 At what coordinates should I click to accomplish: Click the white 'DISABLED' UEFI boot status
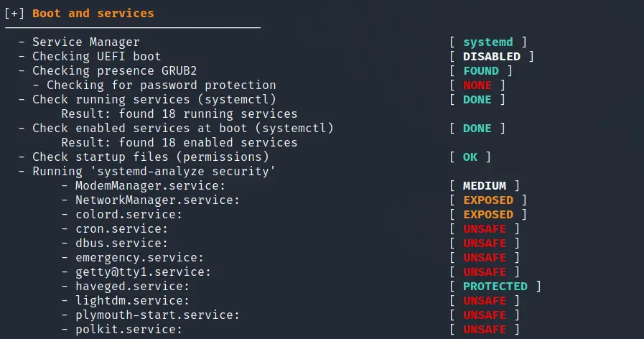tap(492, 56)
